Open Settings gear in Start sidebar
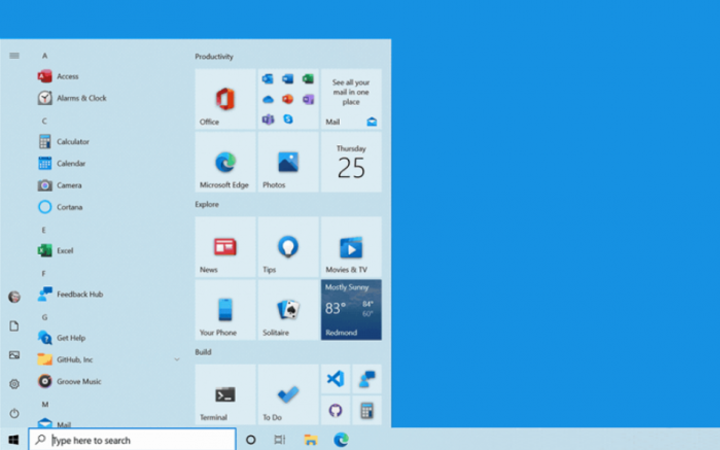720x450 pixels. pos(14,384)
